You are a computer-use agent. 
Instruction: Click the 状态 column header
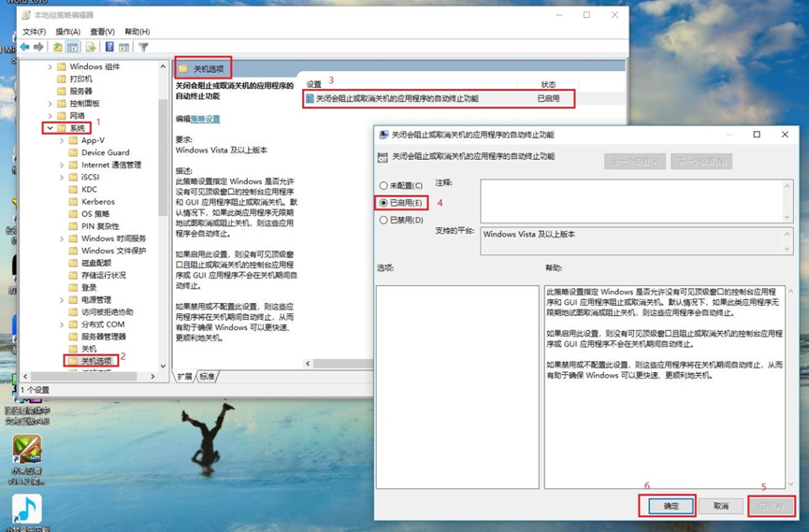[548, 85]
